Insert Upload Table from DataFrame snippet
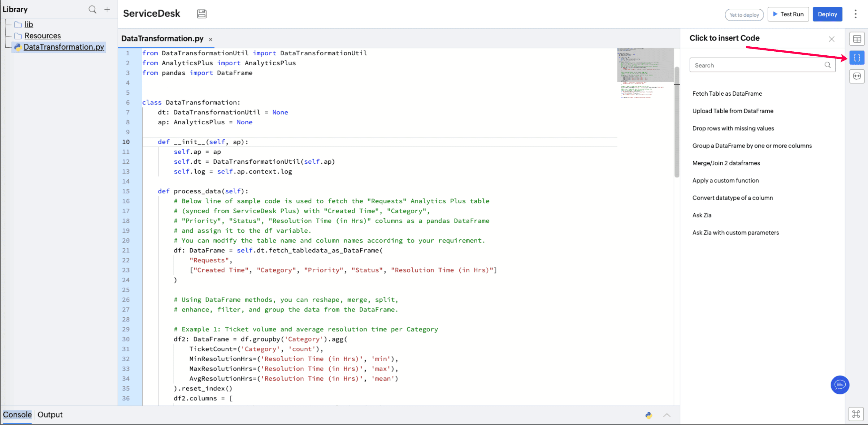868x425 pixels. click(732, 111)
